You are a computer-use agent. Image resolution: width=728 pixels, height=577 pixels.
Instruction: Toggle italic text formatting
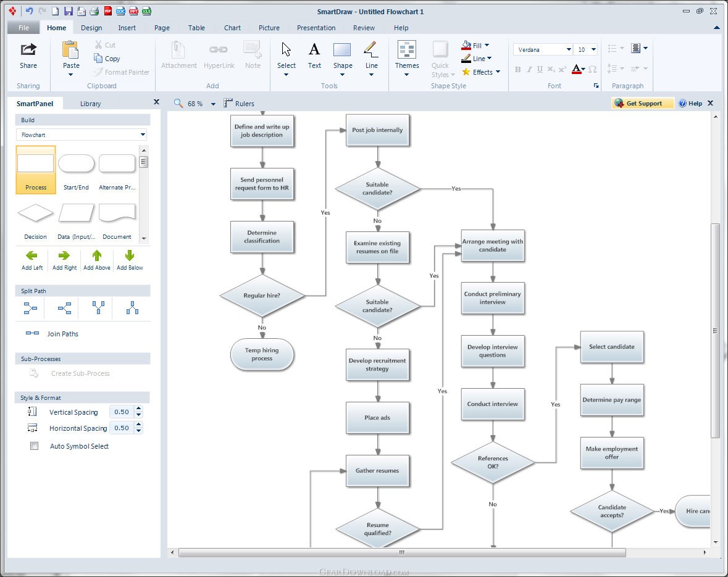(x=529, y=70)
